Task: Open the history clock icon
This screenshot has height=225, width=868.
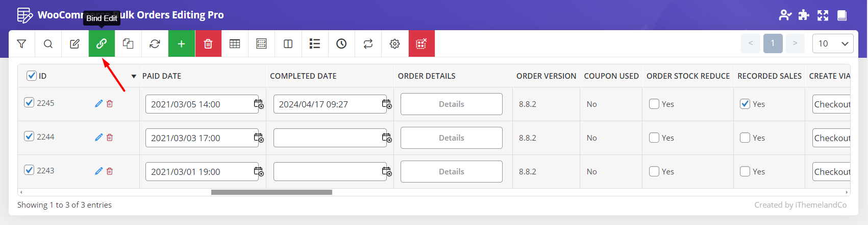Action: (x=341, y=44)
